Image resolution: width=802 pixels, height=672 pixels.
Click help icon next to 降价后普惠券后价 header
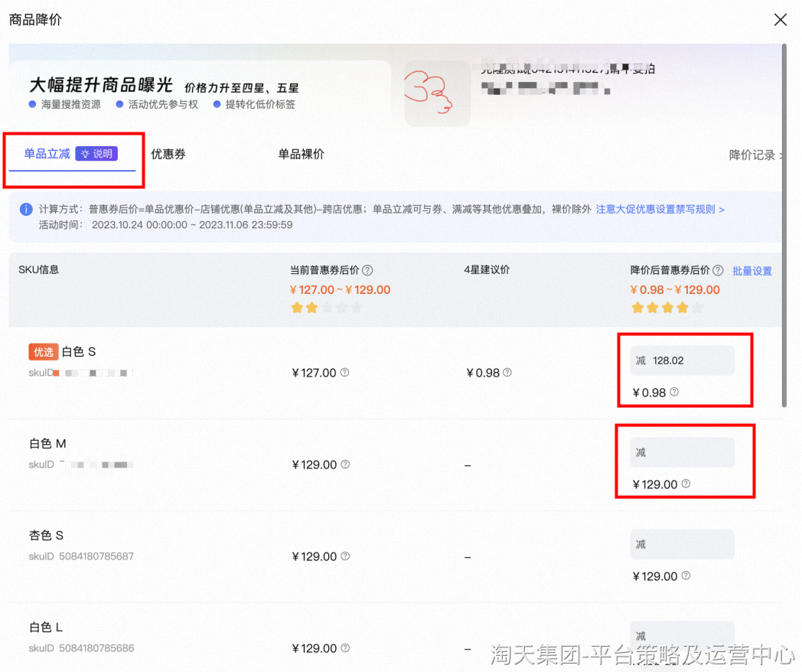(718, 270)
